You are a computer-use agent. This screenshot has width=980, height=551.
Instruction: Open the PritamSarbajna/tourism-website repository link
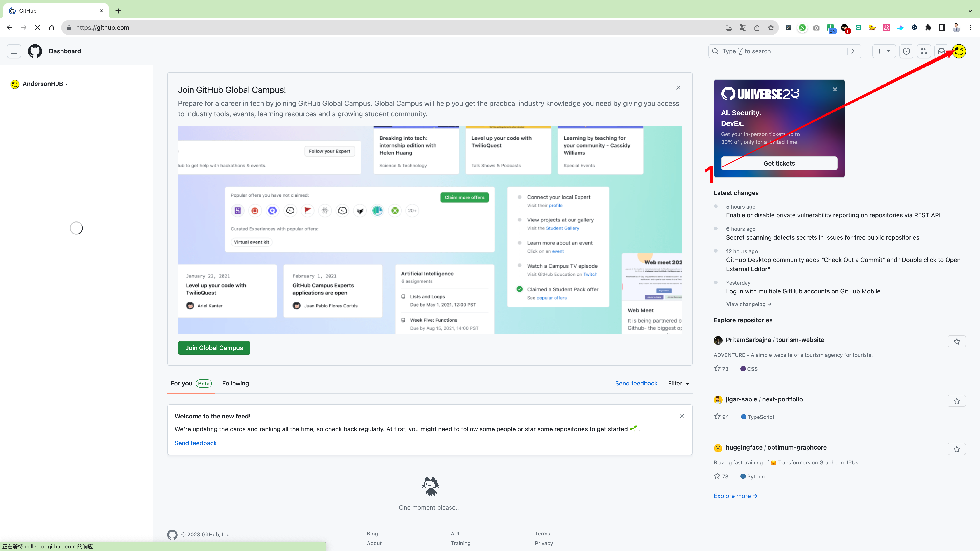pos(775,340)
